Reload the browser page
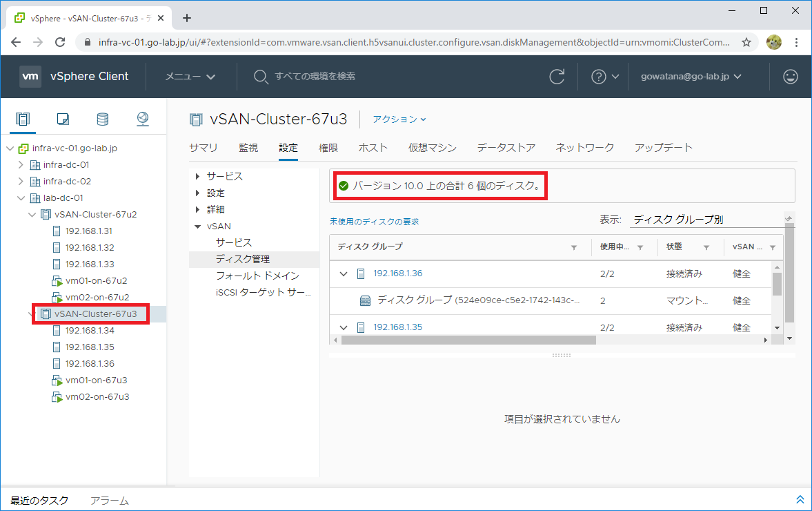Image resolution: width=812 pixels, height=511 pixels. (60, 43)
